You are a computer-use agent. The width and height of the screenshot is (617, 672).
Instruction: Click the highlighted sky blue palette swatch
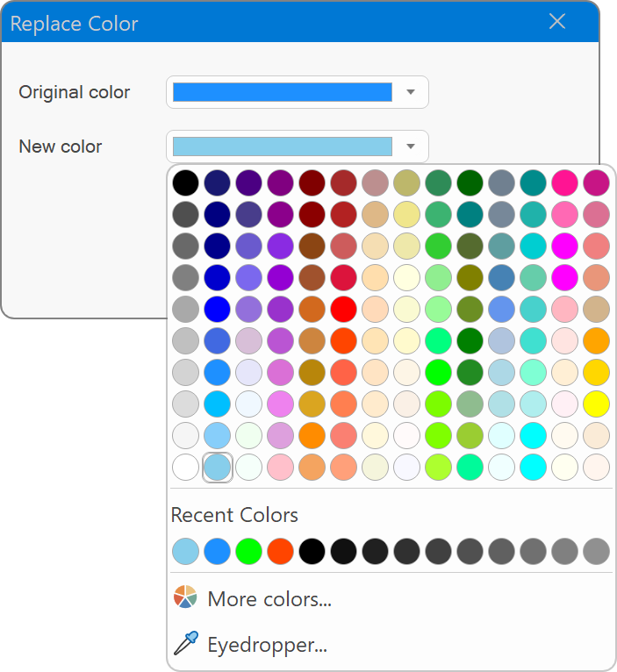(217, 467)
